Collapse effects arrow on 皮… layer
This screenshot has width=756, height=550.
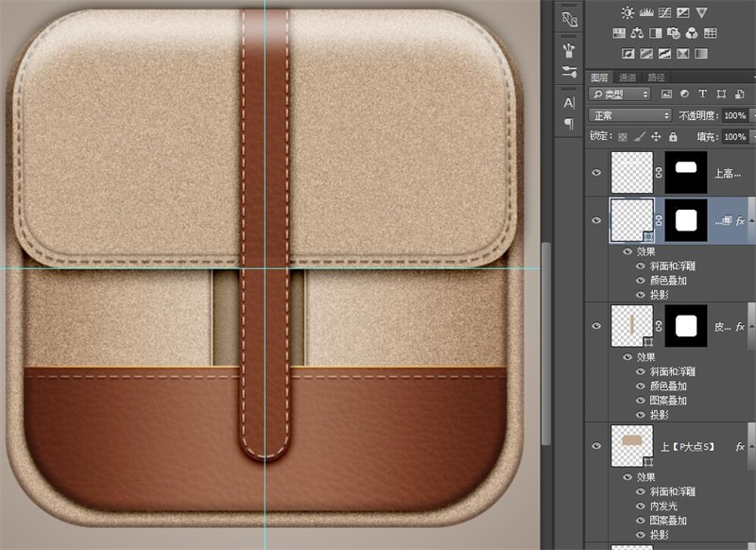pyautogui.click(x=752, y=326)
